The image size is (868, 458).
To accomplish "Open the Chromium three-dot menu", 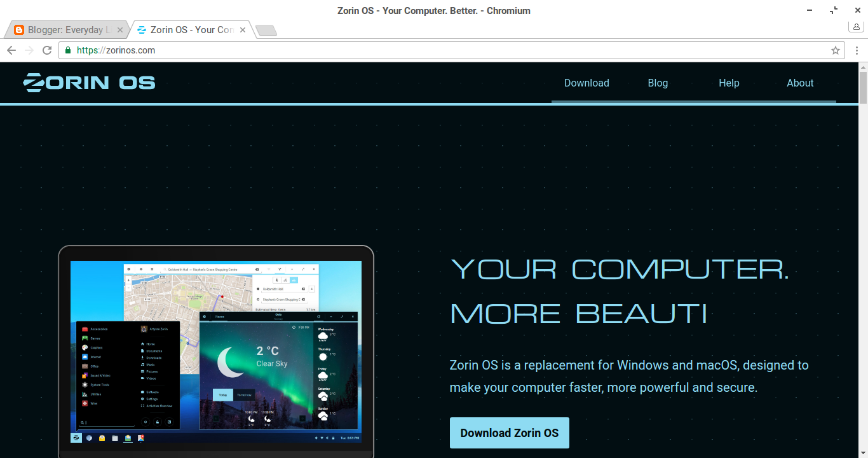I will click(857, 50).
